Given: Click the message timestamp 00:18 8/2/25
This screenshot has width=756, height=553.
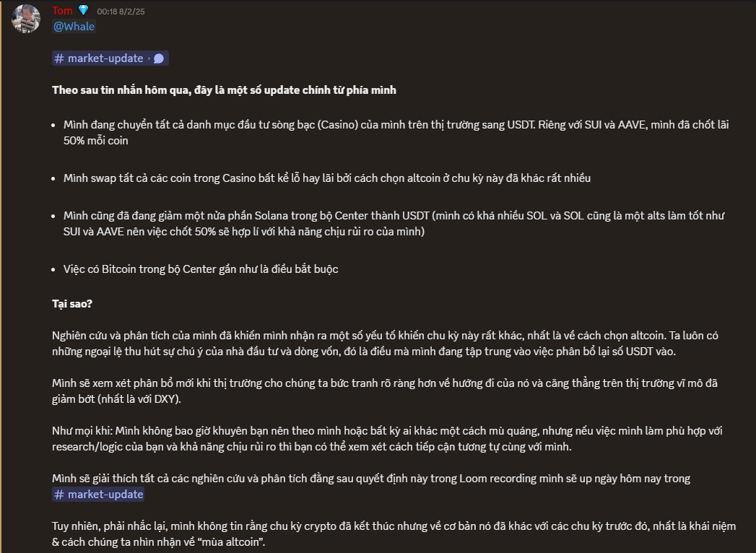Looking at the screenshot, I should coord(121,12).
